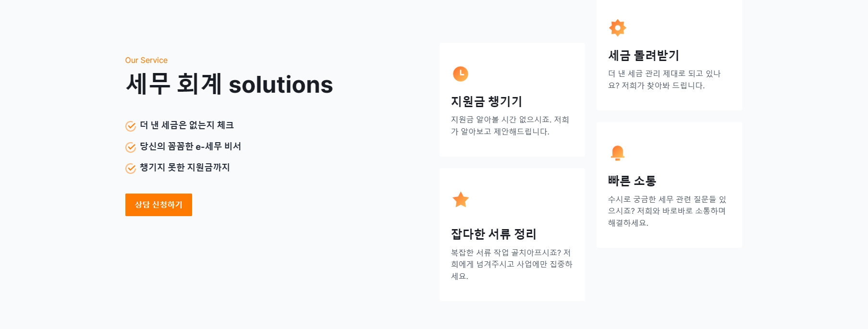Click the orange star icon

coord(460,199)
